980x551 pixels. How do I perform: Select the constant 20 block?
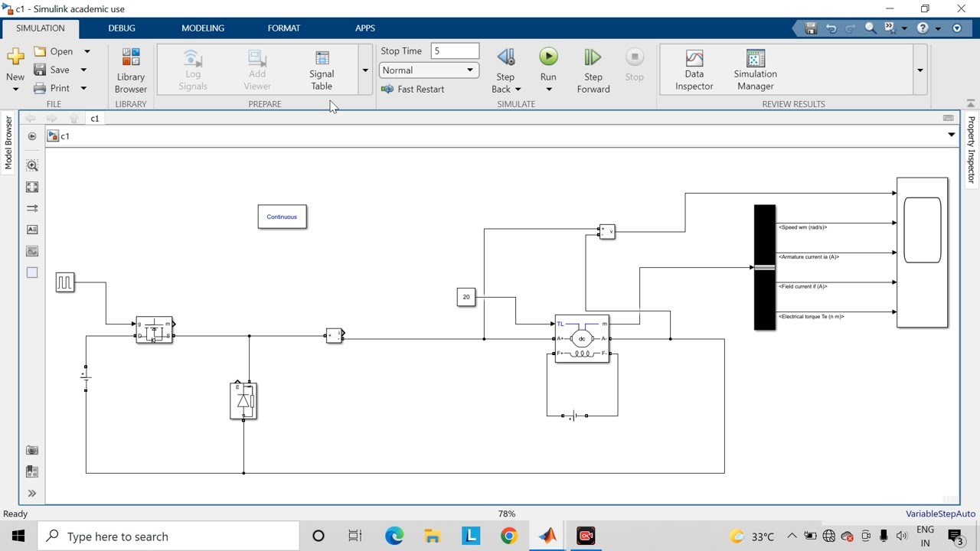coord(466,297)
